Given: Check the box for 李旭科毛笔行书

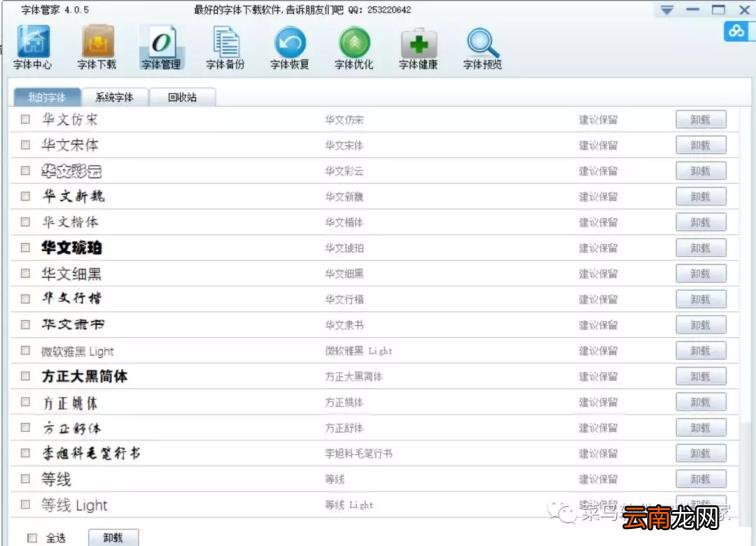Looking at the screenshot, I should [26, 453].
